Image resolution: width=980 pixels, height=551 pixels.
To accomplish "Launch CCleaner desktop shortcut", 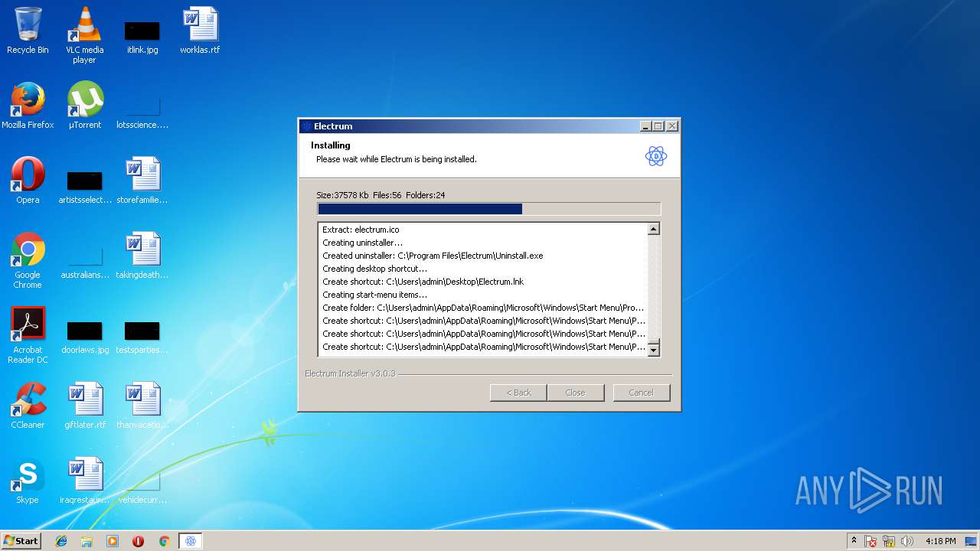I will (28, 406).
